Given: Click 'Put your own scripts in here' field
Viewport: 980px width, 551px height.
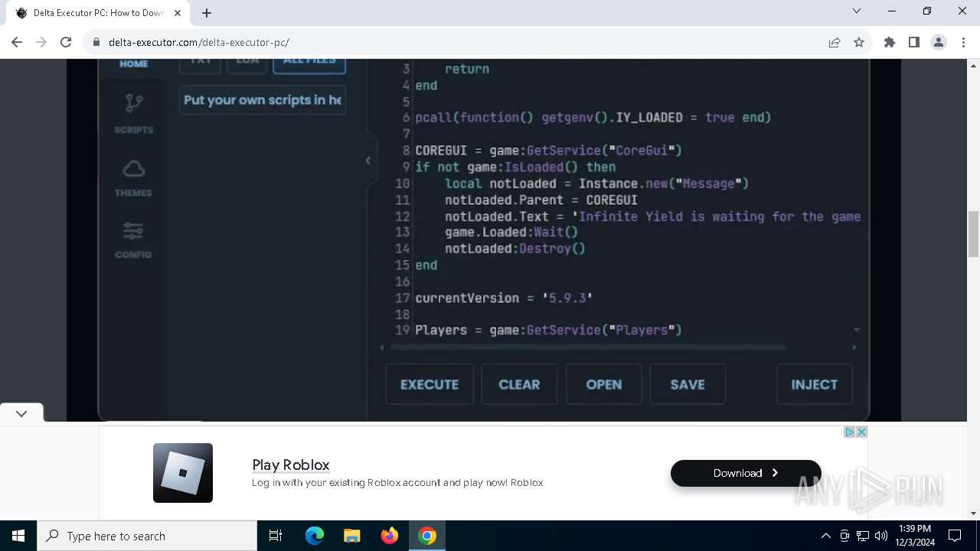Looking at the screenshot, I should click(263, 100).
